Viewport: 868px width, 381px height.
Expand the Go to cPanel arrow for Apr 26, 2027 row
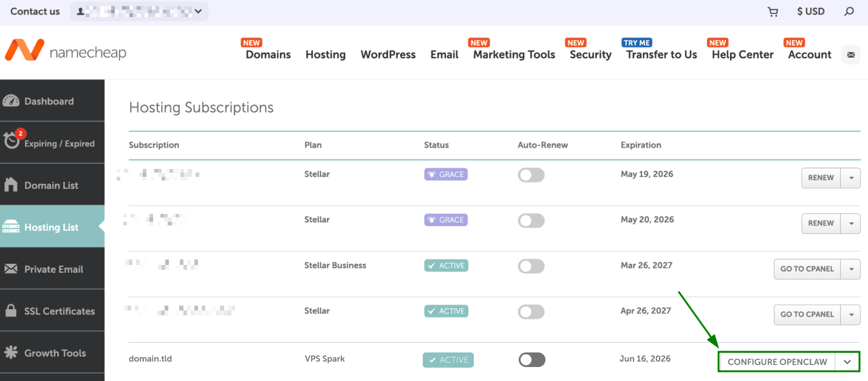point(851,315)
